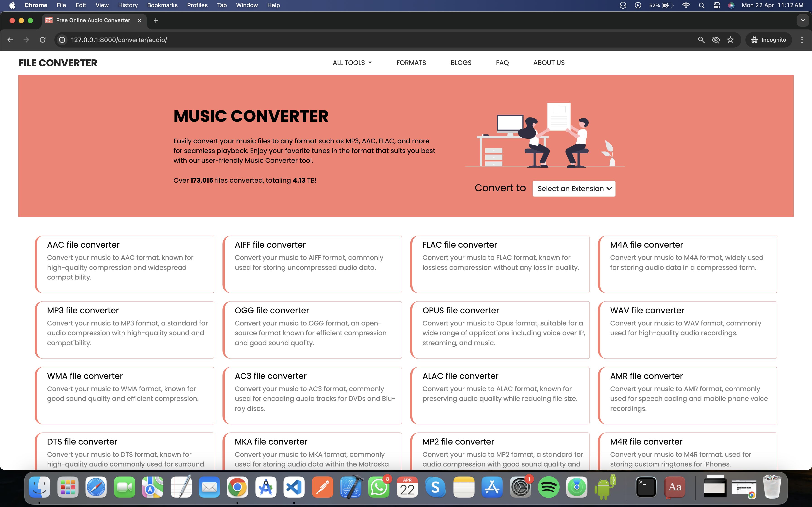The image size is (812, 507).
Task: Click the site info icon beside the URL
Action: click(62, 40)
